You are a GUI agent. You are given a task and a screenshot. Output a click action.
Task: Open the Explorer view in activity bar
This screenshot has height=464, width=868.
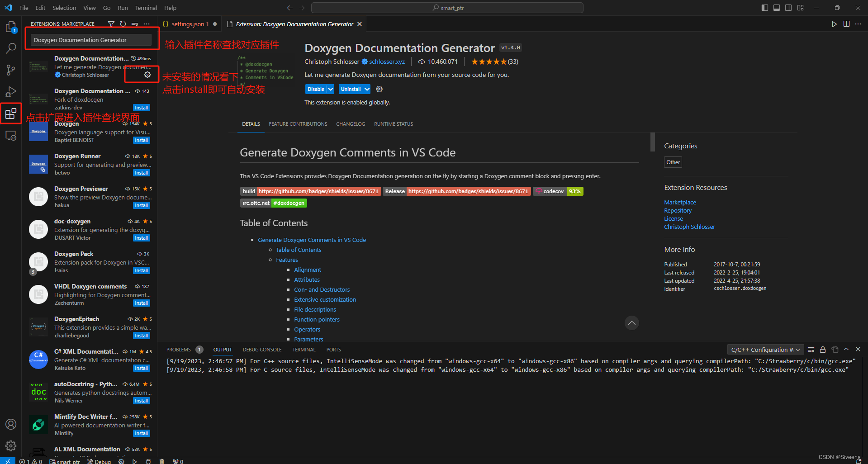(x=11, y=27)
